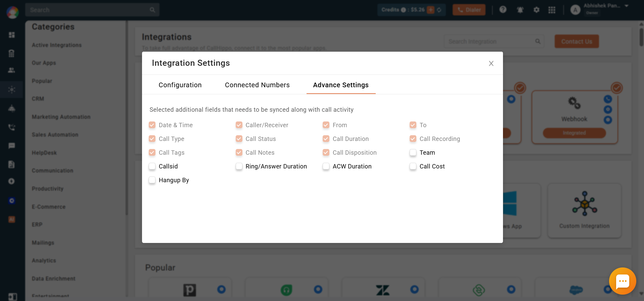Enable the Call Cost checkbox

pyautogui.click(x=413, y=166)
